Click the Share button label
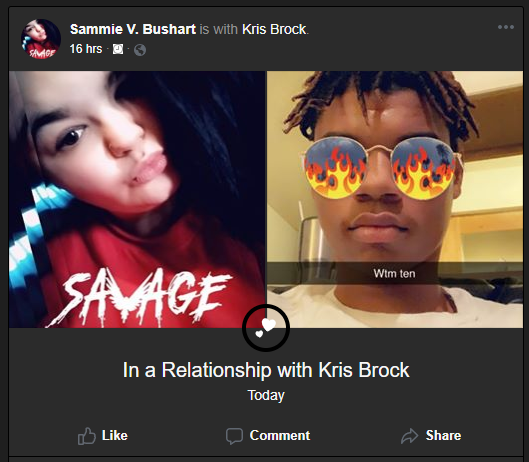 443,436
